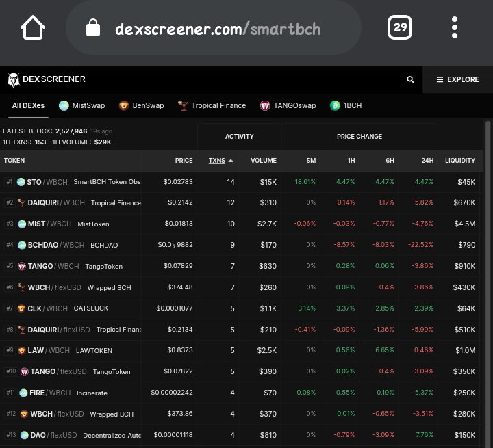Open the browser three-dot menu
Screen dimensions: 493x448
pyautogui.click(x=455, y=27)
